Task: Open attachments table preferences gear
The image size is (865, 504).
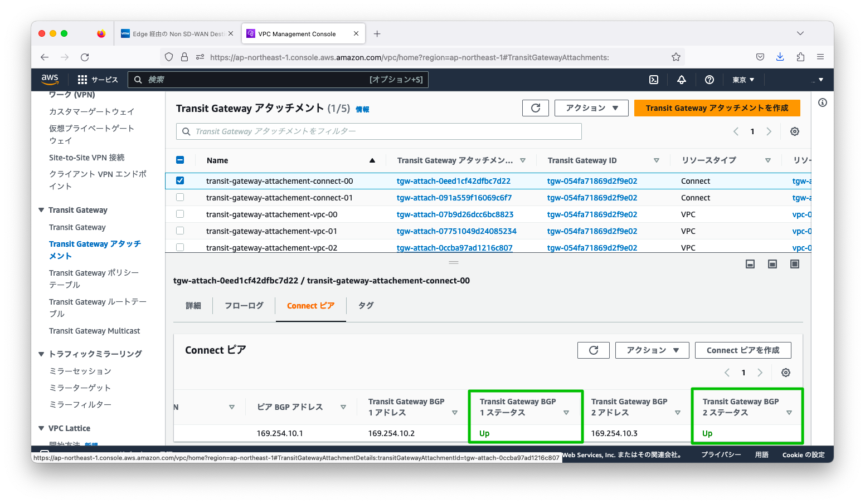Action: click(x=794, y=131)
